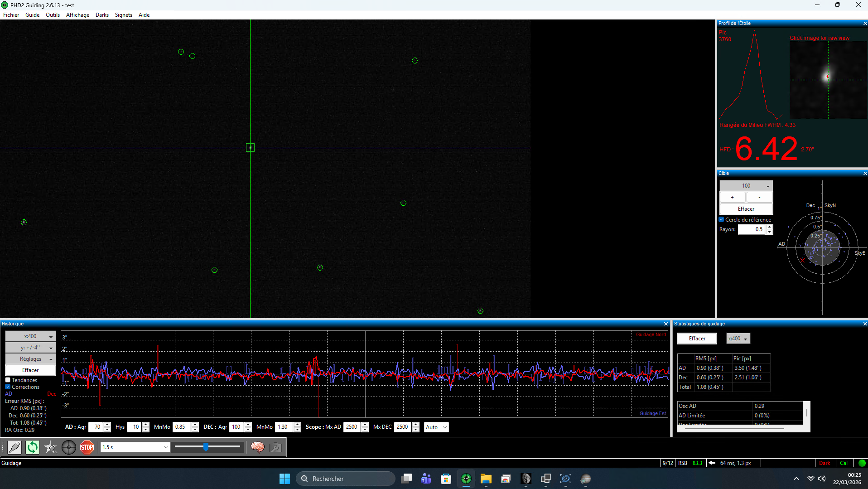Open camera settings wrench icon
Screen dimensions: 868x489
pyautogui.click(x=275, y=447)
